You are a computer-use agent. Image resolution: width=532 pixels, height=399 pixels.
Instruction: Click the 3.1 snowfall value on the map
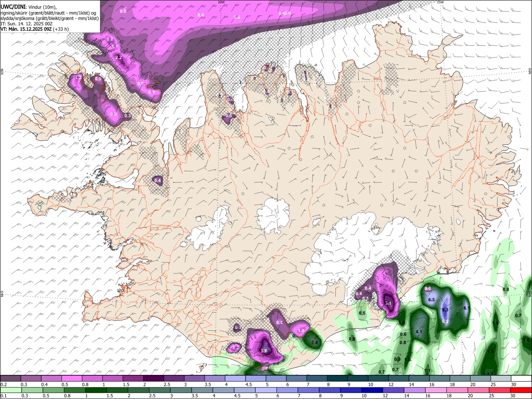[388, 303]
